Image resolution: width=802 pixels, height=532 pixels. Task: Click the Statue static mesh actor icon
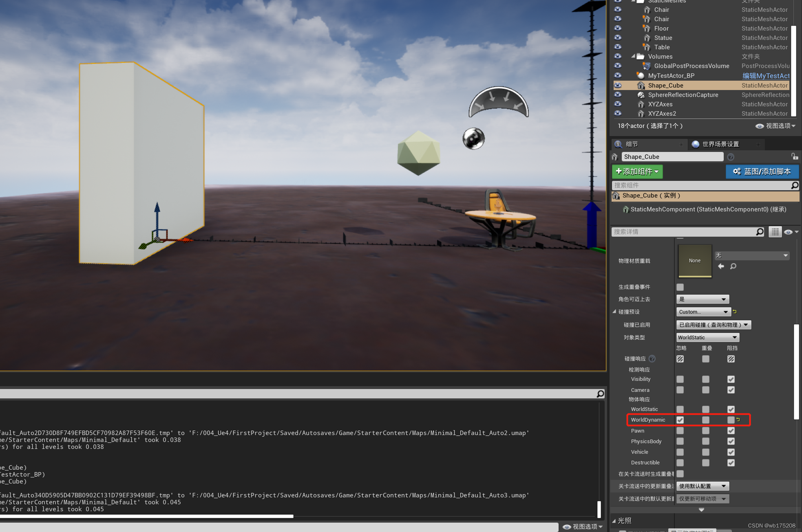[x=647, y=38]
